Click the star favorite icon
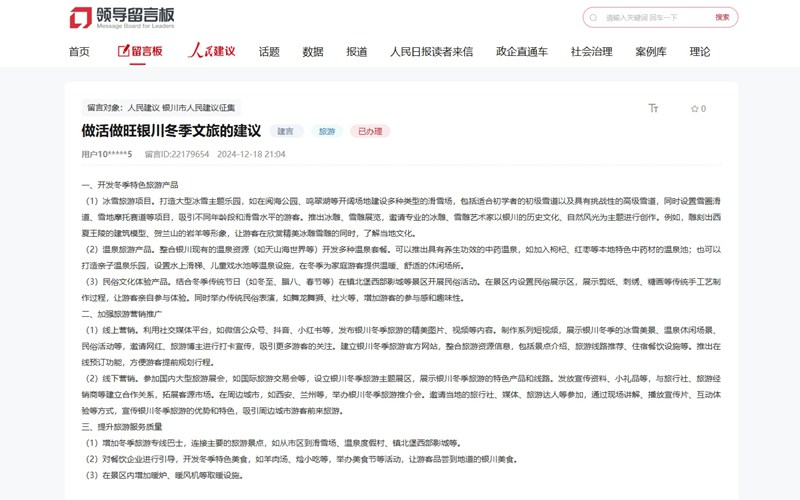 [x=692, y=109]
